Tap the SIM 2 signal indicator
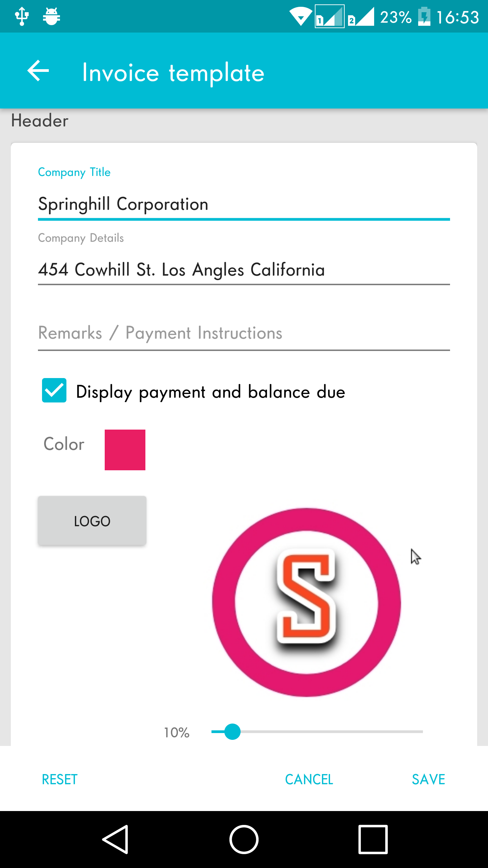 coord(361,16)
